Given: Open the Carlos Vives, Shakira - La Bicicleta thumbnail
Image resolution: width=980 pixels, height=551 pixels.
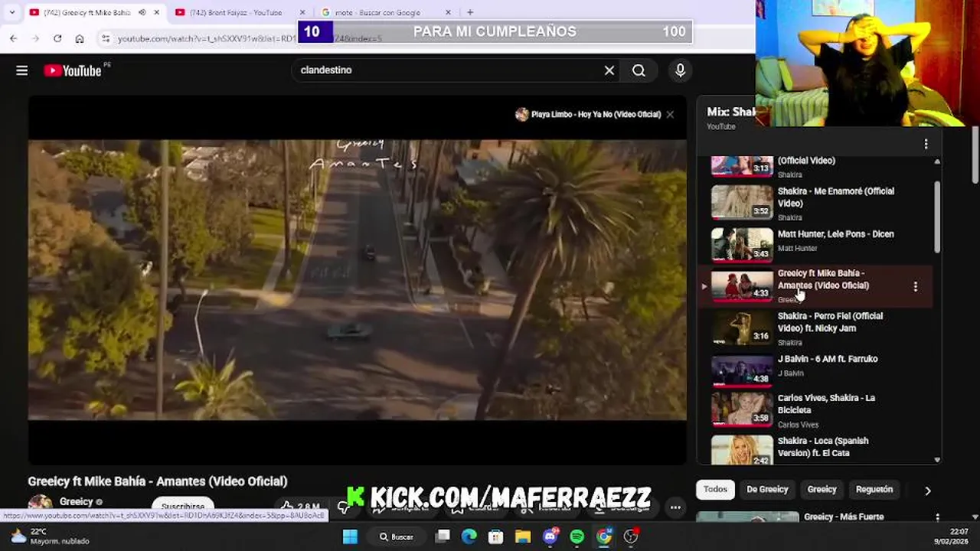Looking at the screenshot, I should point(742,409).
